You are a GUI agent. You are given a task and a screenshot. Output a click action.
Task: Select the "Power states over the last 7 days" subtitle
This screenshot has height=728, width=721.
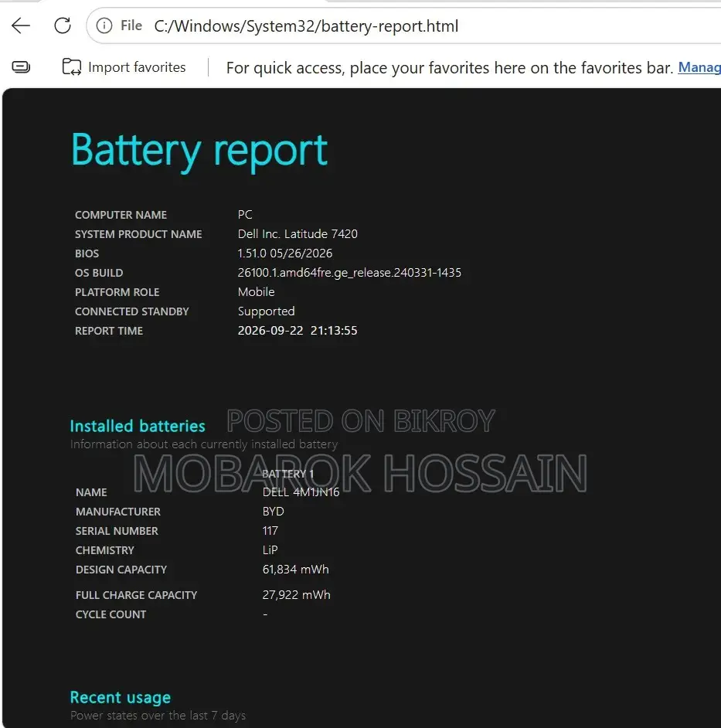[x=158, y=716]
